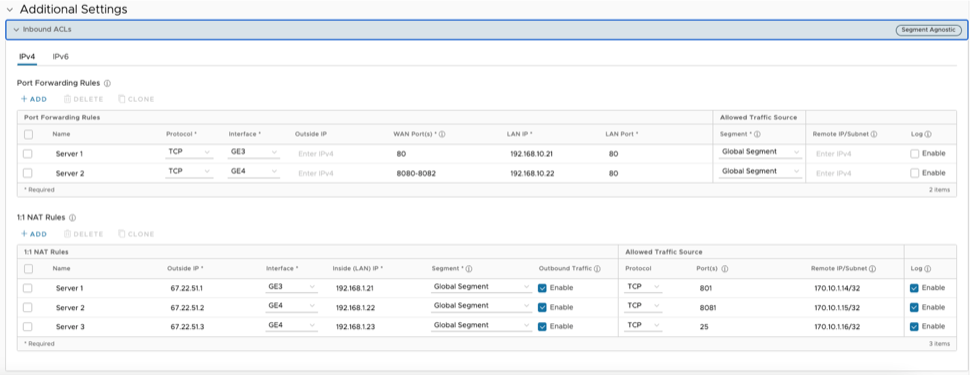Select the IPv4 tab
The height and width of the screenshot is (375, 972).
click(x=27, y=56)
